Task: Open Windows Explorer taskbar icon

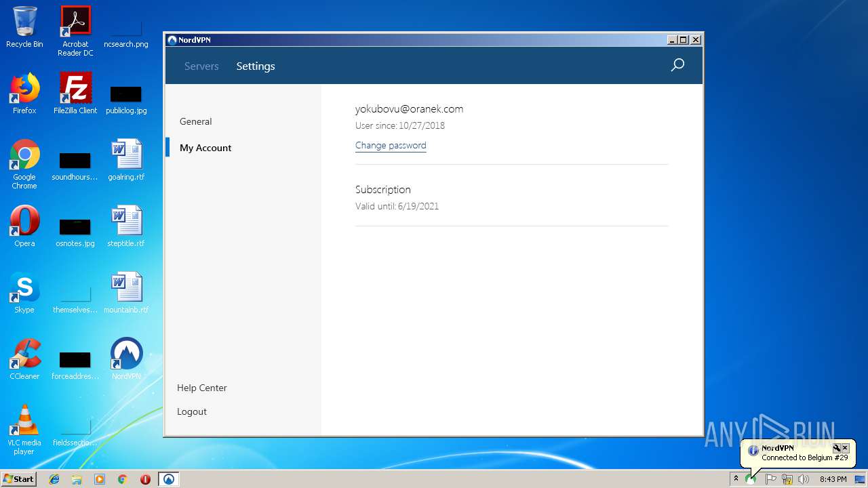Action: (77, 479)
